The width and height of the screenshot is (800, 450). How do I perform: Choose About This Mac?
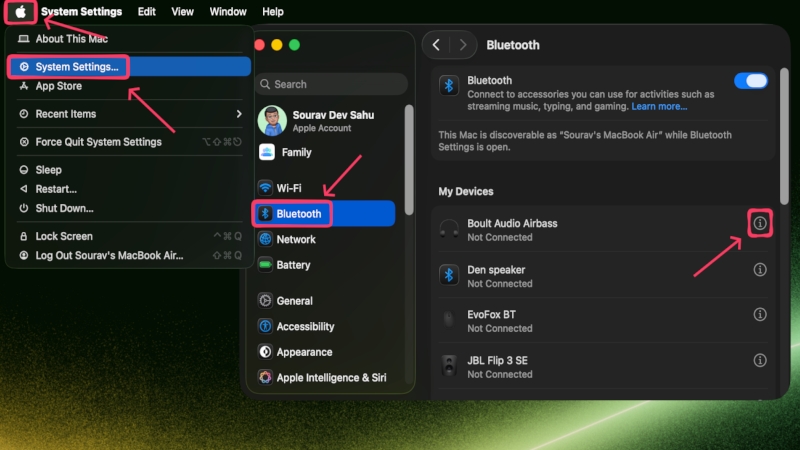[129, 39]
